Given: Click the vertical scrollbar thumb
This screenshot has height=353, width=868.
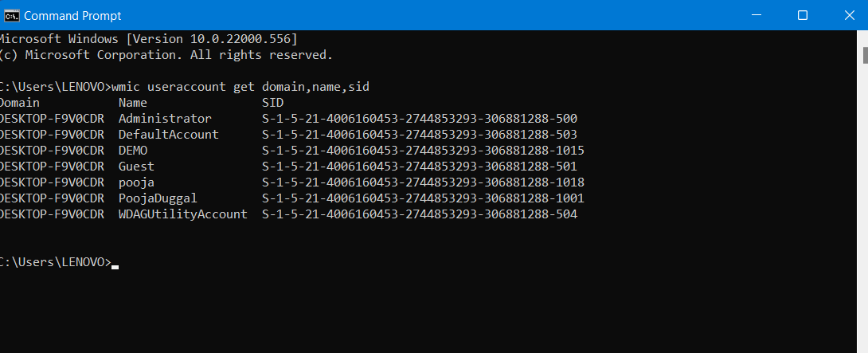Looking at the screenshot, I should pos(864,54).
